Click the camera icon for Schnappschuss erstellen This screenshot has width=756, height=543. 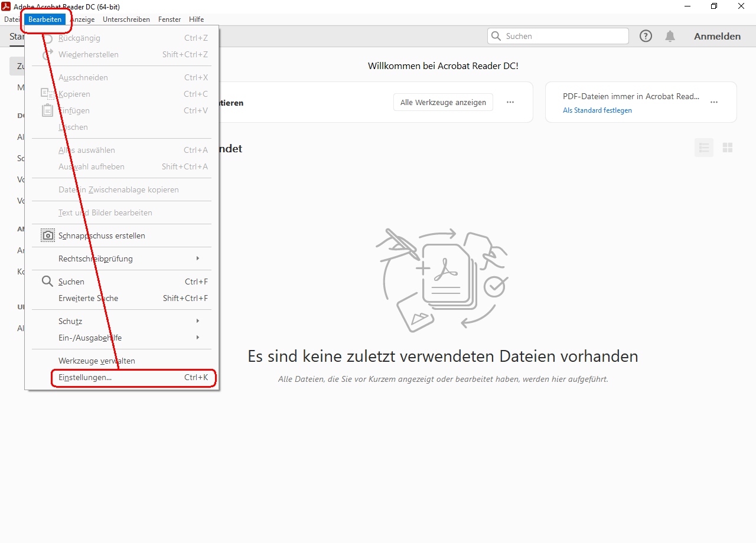(48, 235)
